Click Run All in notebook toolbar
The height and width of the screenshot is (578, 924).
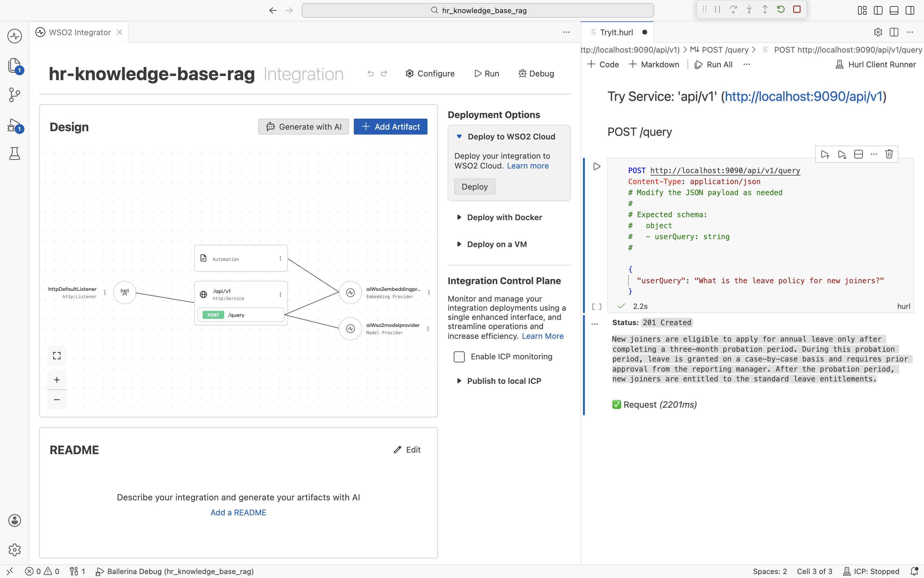click(713, 64)
